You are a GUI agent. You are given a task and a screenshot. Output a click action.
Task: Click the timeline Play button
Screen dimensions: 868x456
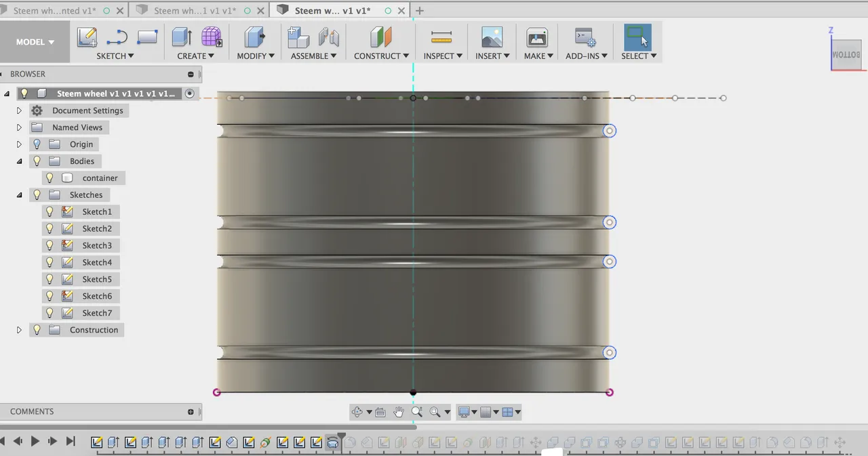pos(35,442)
